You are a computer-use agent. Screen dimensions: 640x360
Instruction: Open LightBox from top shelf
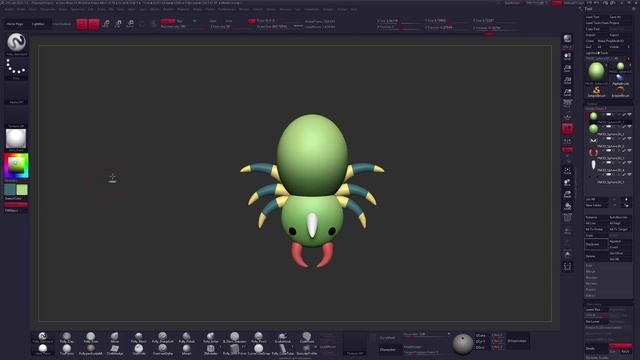point(38,24)
